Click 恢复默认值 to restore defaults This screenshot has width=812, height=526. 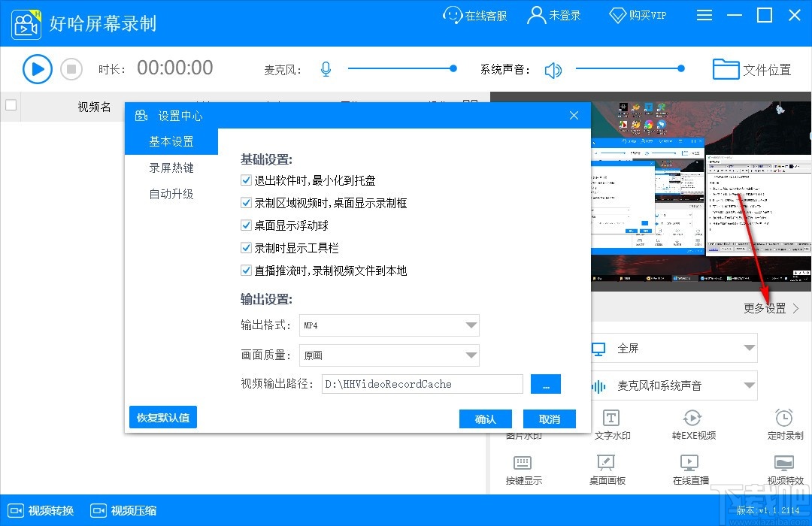pyautogui.click(x=162, y=417)
